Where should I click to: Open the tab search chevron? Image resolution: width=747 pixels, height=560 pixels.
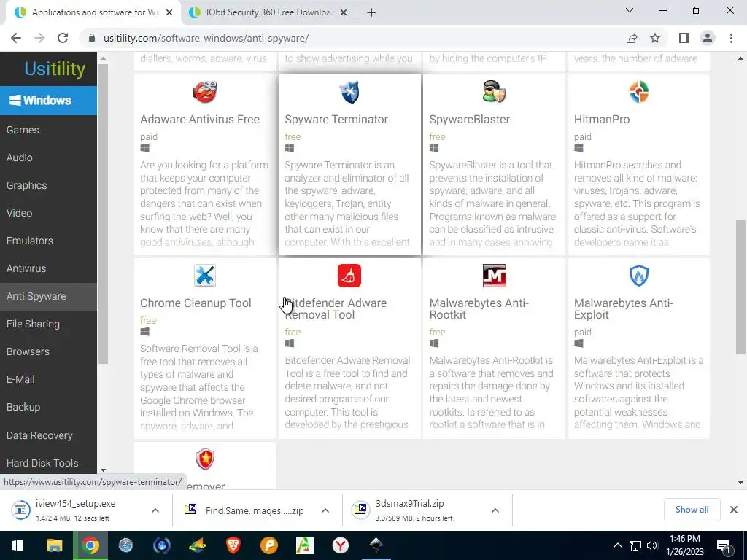[630, 10]
